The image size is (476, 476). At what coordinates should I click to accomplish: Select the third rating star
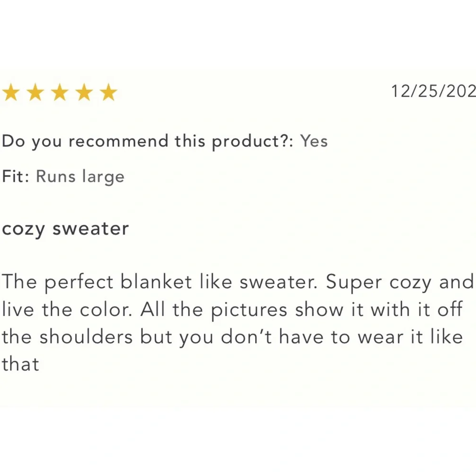[x=59, y=93]
